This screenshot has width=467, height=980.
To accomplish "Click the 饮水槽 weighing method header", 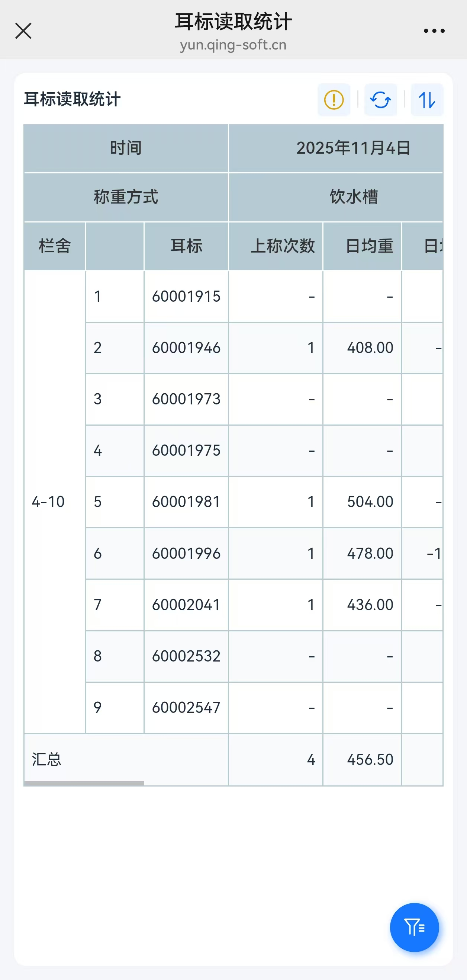I will (353, 197).
